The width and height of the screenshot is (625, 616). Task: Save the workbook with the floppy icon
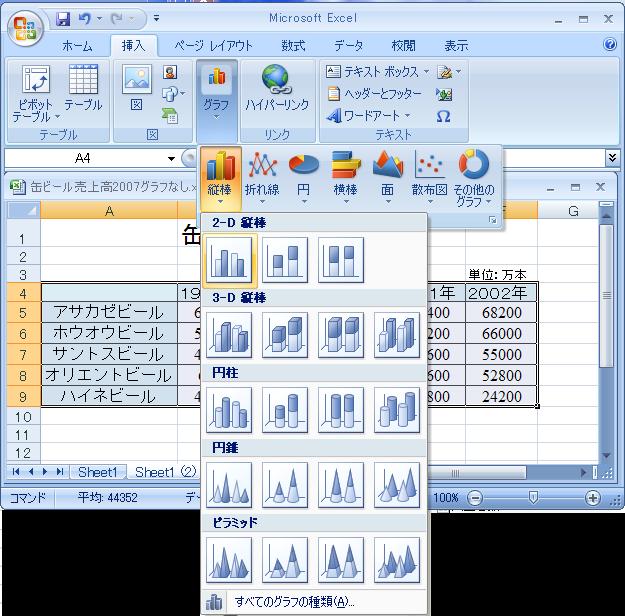[63, 18]
